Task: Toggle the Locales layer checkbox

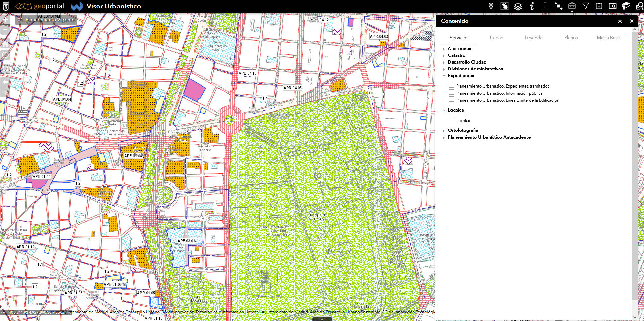Action: [x=452, y=119]
